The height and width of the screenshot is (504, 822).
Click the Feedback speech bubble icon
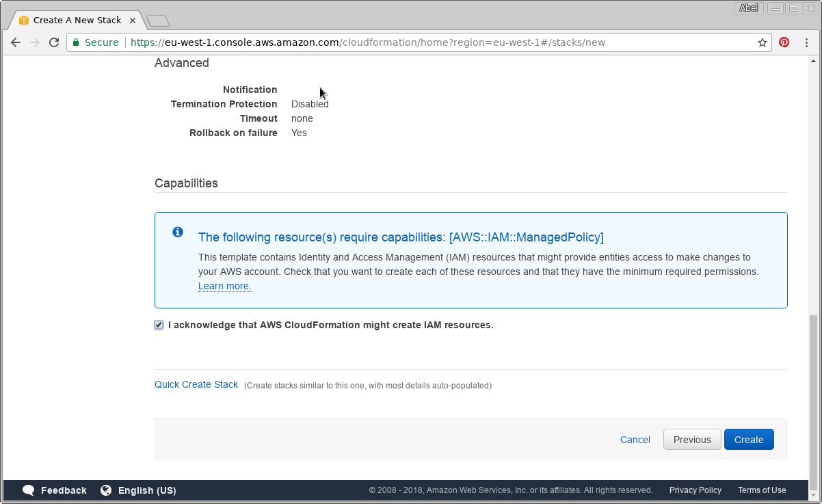point(29,490)
